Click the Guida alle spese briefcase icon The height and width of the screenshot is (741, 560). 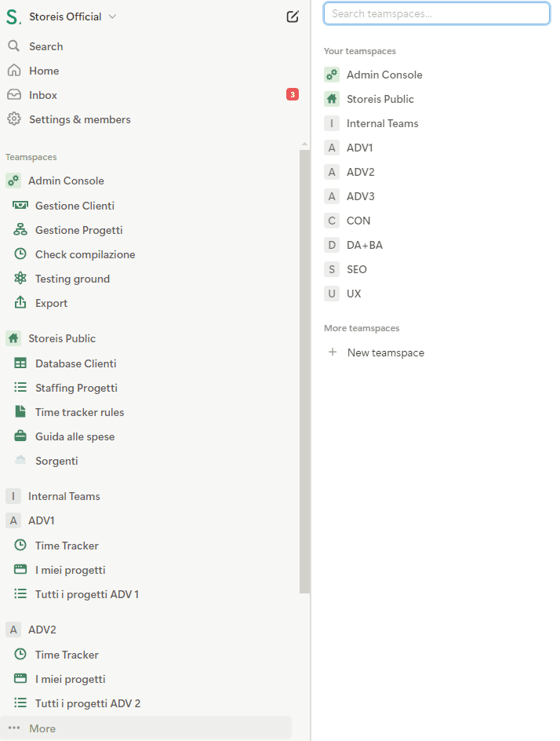point(20,436)
